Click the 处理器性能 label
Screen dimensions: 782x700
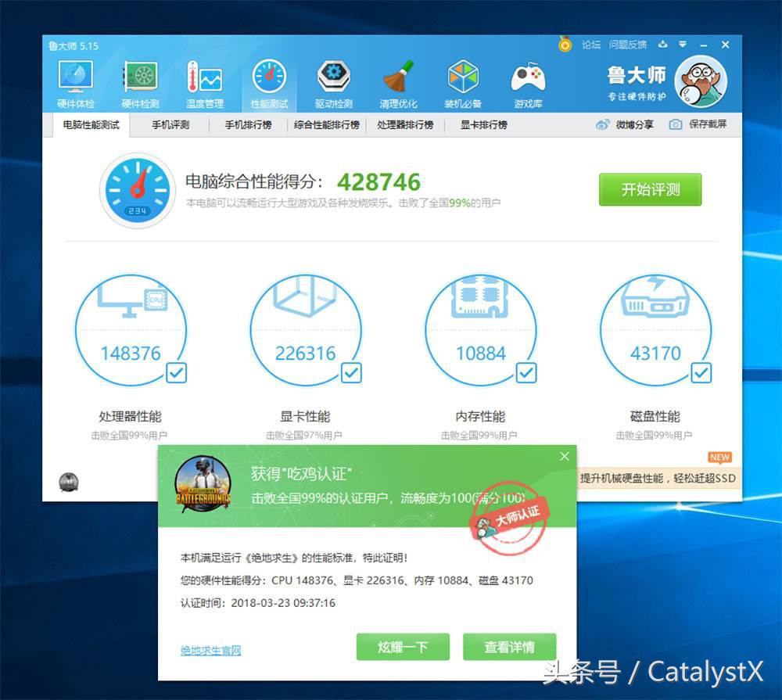tap(130, 417)
